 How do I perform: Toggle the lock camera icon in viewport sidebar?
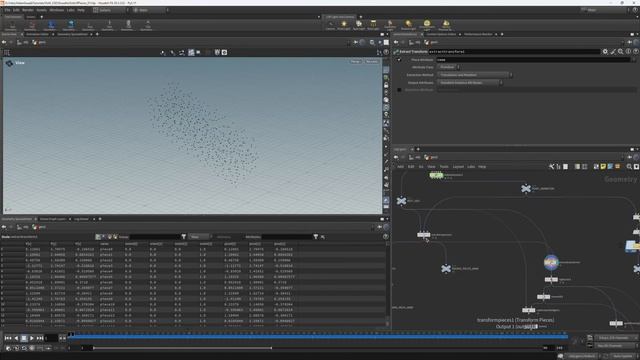pos(386,85)
